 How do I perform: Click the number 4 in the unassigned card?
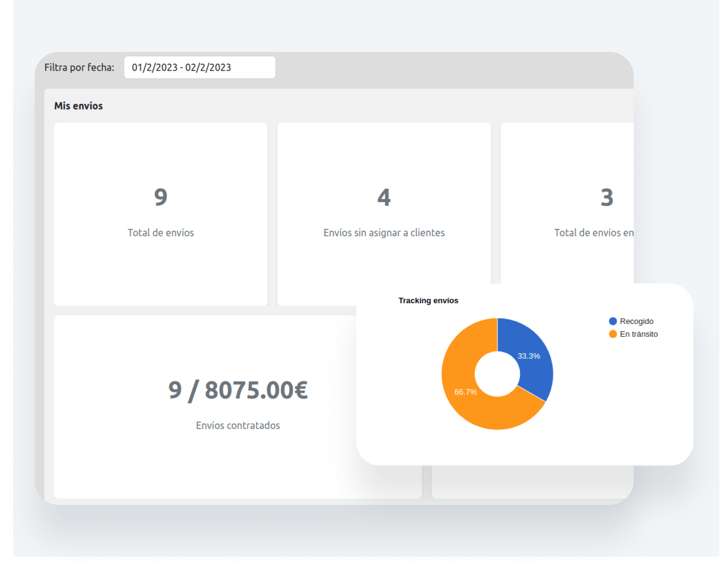point(384,197)
